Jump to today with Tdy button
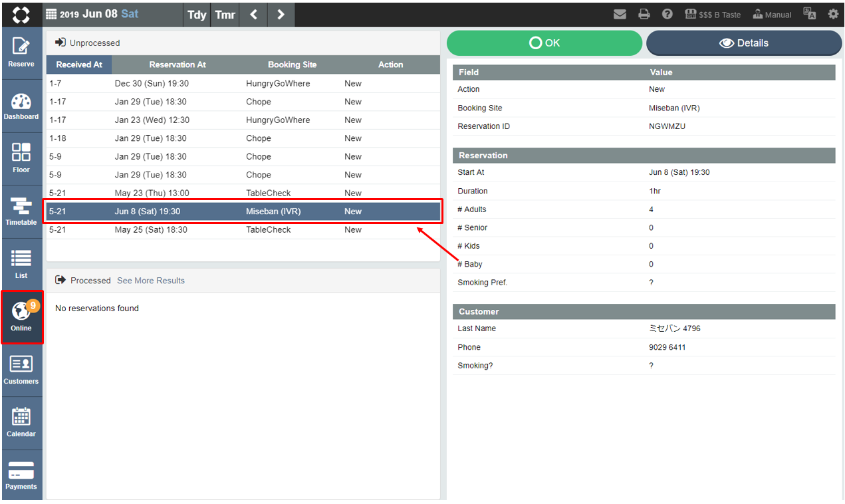845x504 pixels. 197,14
